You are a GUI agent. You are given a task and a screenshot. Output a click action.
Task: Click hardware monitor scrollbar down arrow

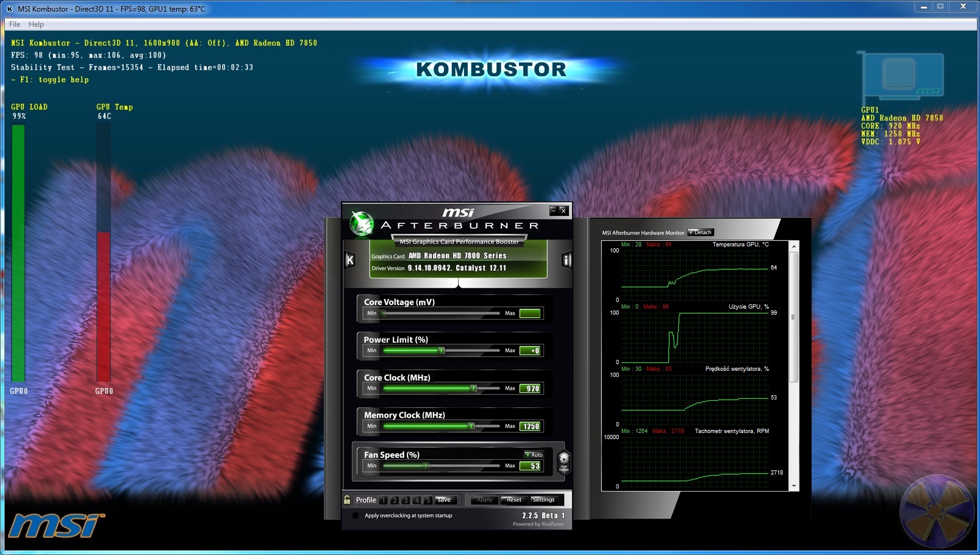coord(794,486)
